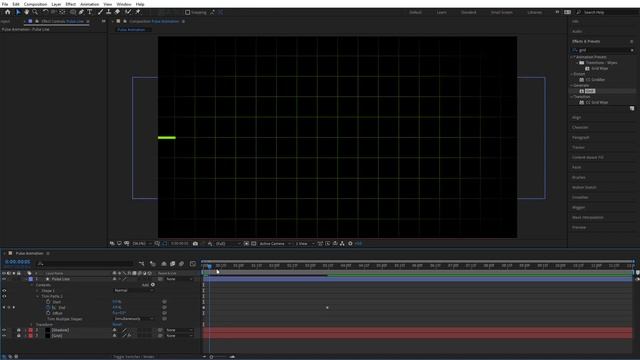The image size is (640, 360).
Task: Select the Roto Brush tool
Action: tap(128, 12)
